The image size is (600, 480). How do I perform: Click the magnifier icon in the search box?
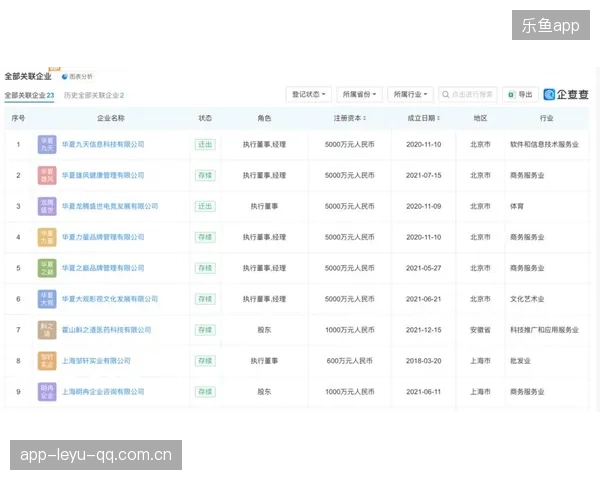pyautogui.click(x=445, y=95)
